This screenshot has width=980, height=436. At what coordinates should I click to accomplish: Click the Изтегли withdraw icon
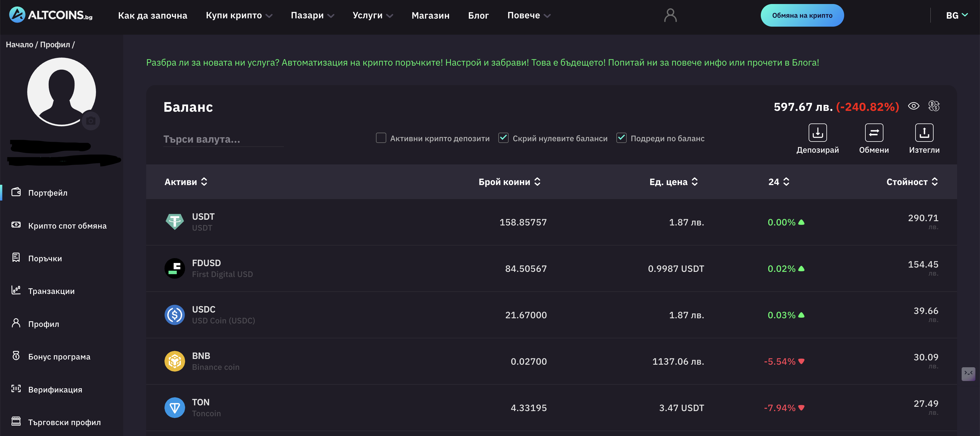924,133
